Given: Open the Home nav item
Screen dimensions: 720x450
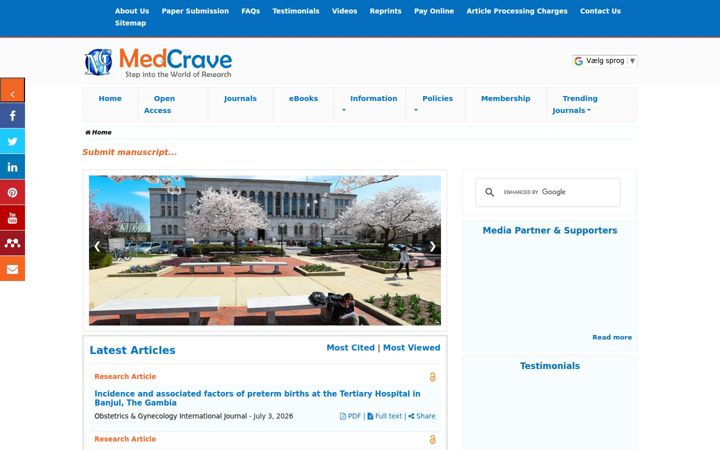Looking at the screenshot, I should point(110,99).
